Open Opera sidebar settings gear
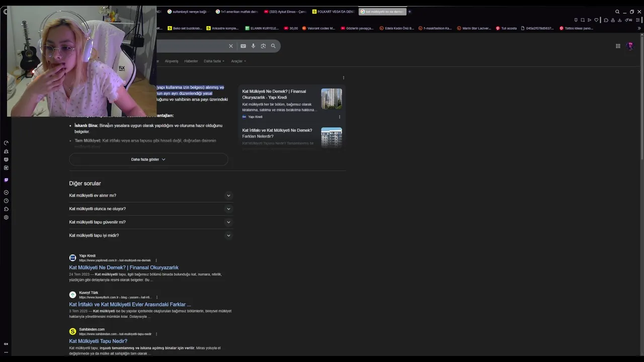644x362 pixels. 6,218
